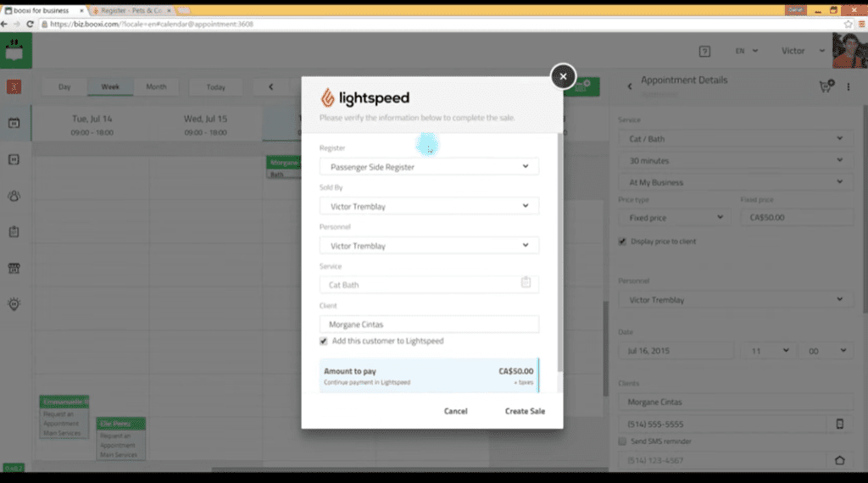Close the Lightspeed dialog with X
This screenshot has width=868, height=483.
tap(563, 76)
